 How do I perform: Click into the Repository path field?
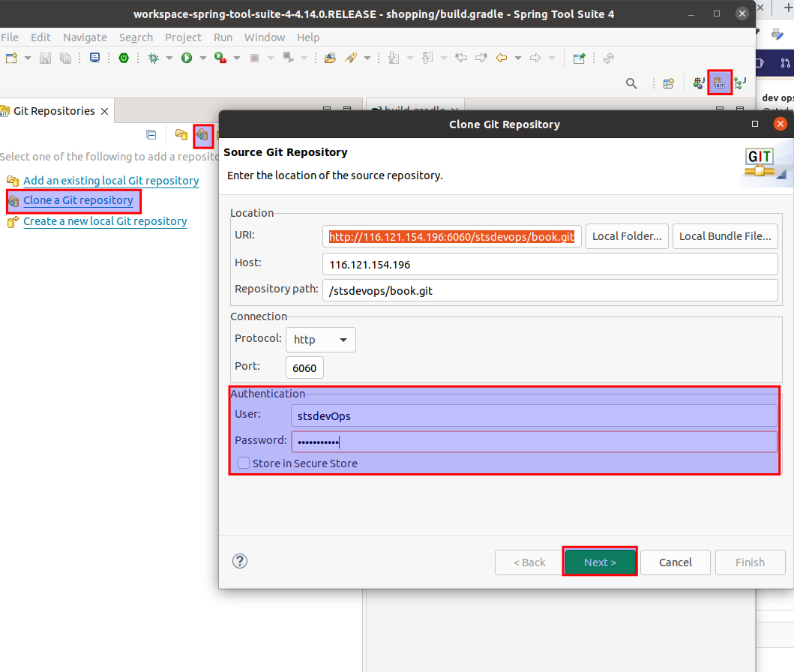coord(550,291)
